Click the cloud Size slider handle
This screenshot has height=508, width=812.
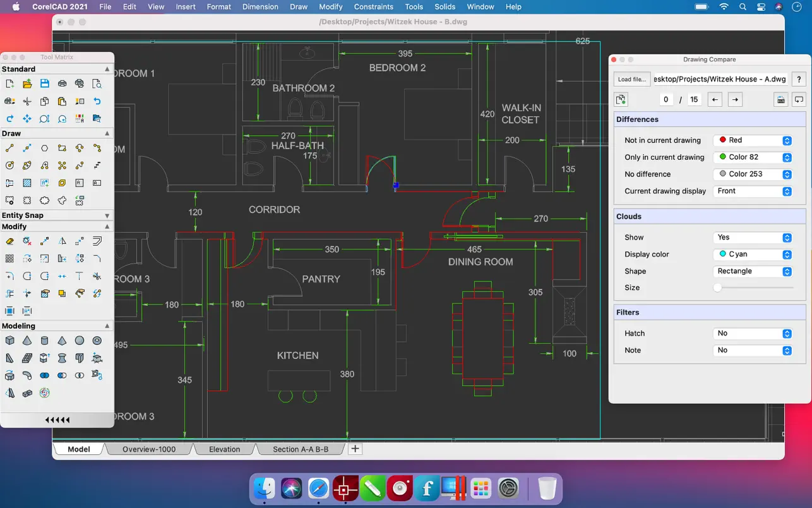tap(718, 287)
